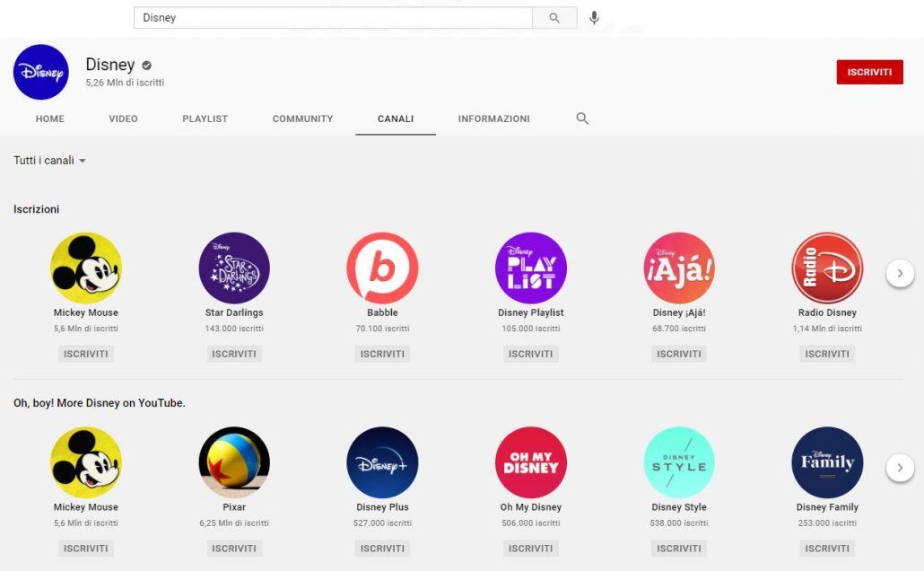
Task: Select the CANALI tab
Action: click(396, 119)
